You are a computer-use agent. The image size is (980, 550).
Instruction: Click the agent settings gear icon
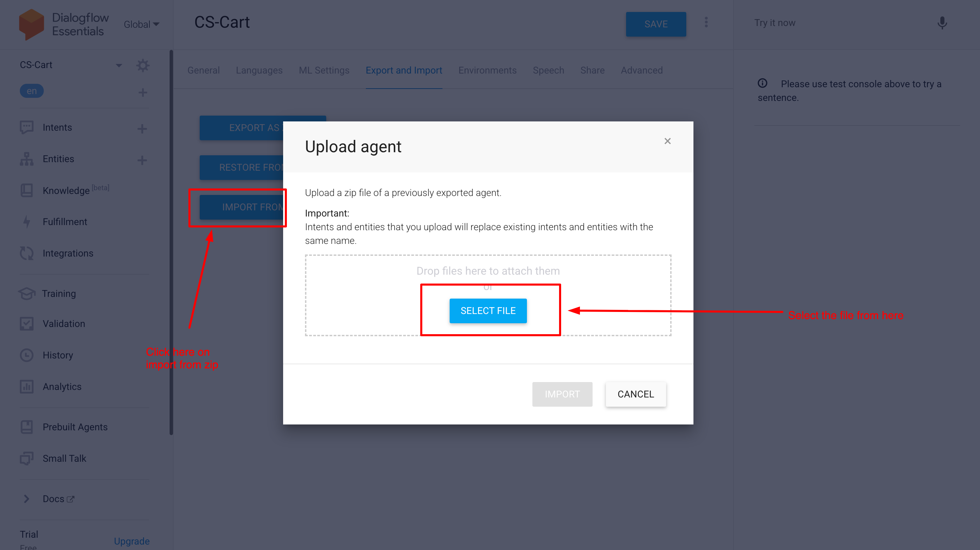[x=143, y=65]
